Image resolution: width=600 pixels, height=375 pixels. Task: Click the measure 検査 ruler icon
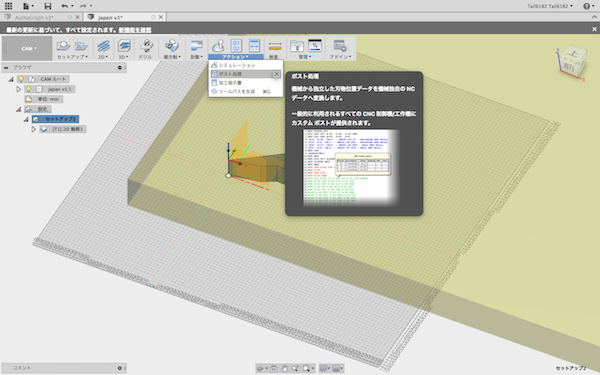[275, 46]
